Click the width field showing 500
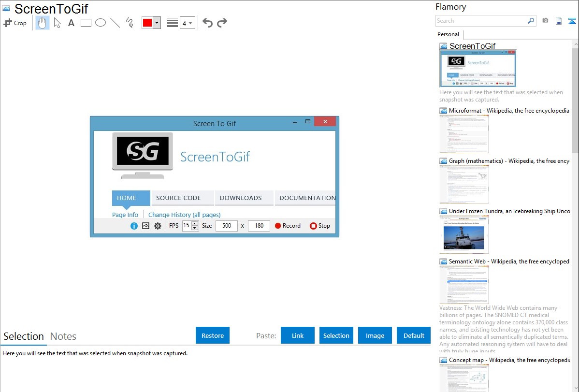Screen dimensions: 579x392 226,225
